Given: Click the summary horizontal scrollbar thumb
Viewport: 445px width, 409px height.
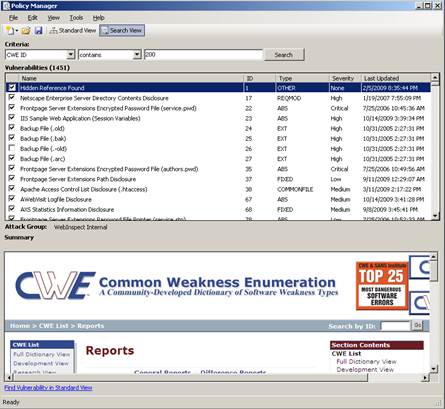Looking at the screenshot, I should click(x=190, y=377).
